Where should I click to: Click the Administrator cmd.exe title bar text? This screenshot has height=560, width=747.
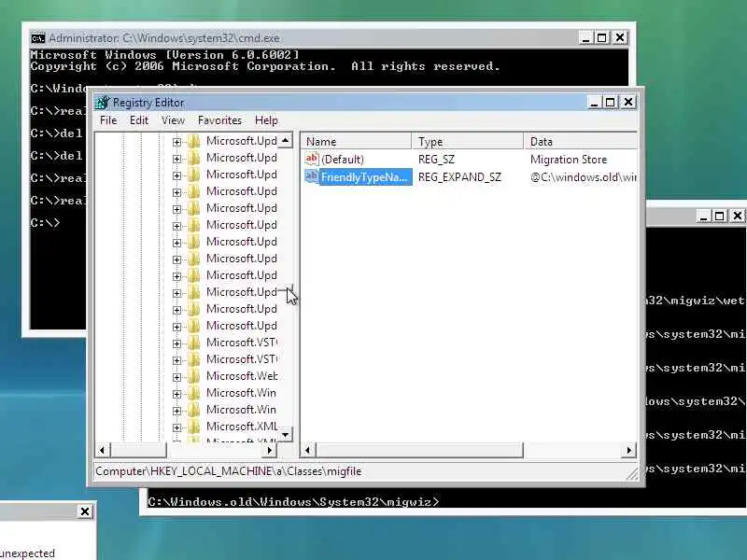point(164,38)
